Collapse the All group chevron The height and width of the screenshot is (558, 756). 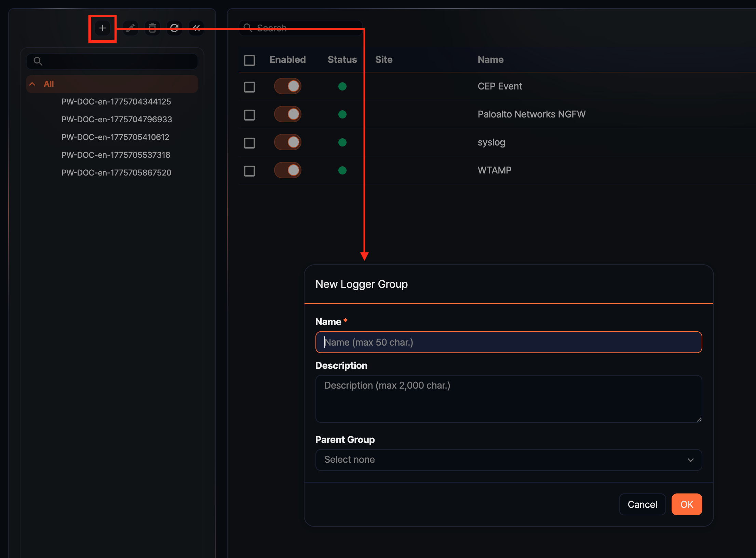32,84
